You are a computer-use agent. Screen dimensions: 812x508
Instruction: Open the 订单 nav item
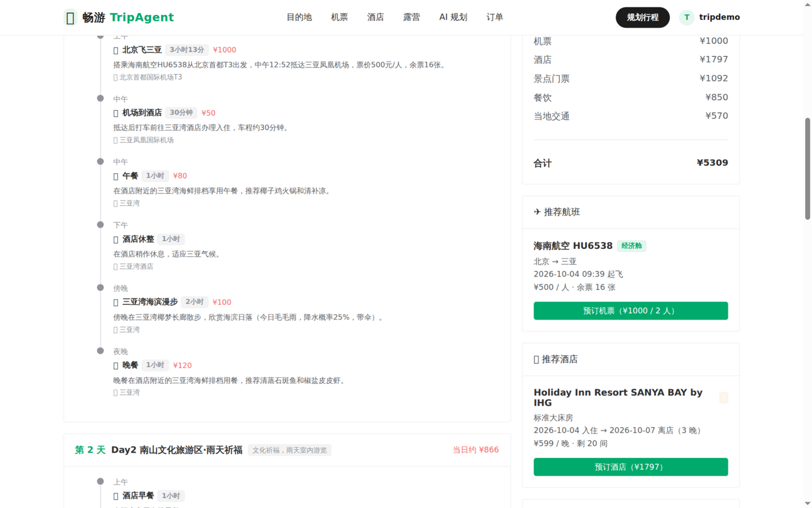(495, 17)
